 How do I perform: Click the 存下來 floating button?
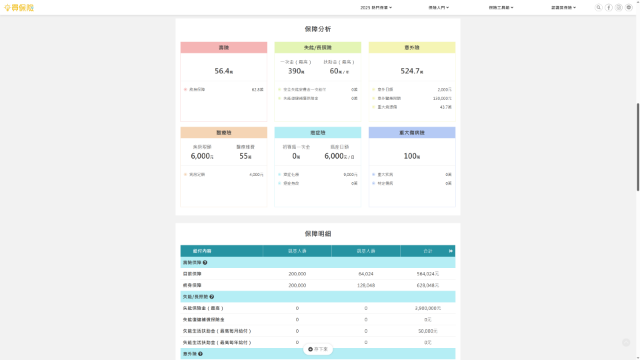coord(318,349)
